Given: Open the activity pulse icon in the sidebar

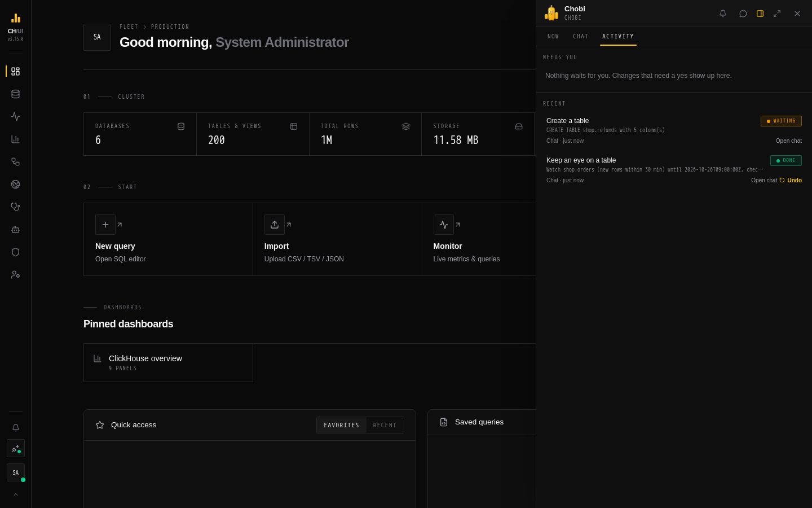Looking at the screenshot, I should point(15,117).
